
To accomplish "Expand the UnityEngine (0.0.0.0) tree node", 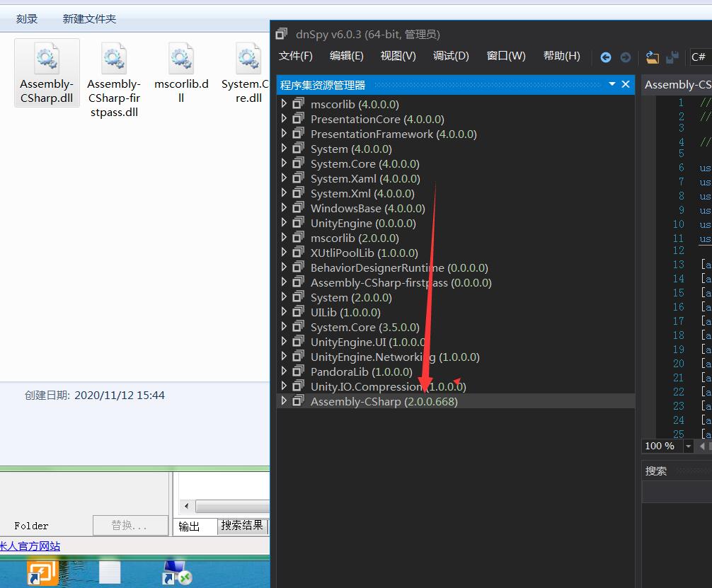I will (x=285, y=223).
